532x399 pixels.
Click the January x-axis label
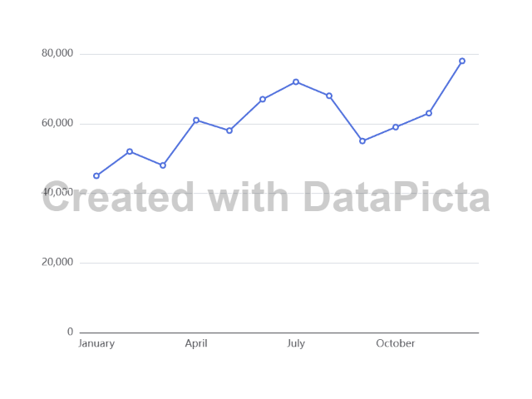pyautogui.click(x=96, y=343)
